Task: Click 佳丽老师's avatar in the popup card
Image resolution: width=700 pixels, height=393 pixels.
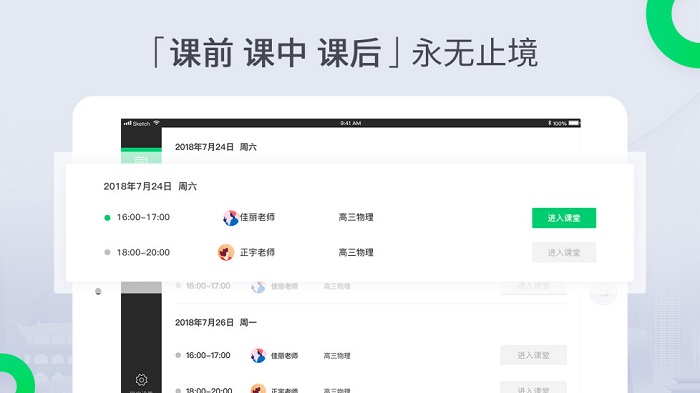Action: point(230,217)
